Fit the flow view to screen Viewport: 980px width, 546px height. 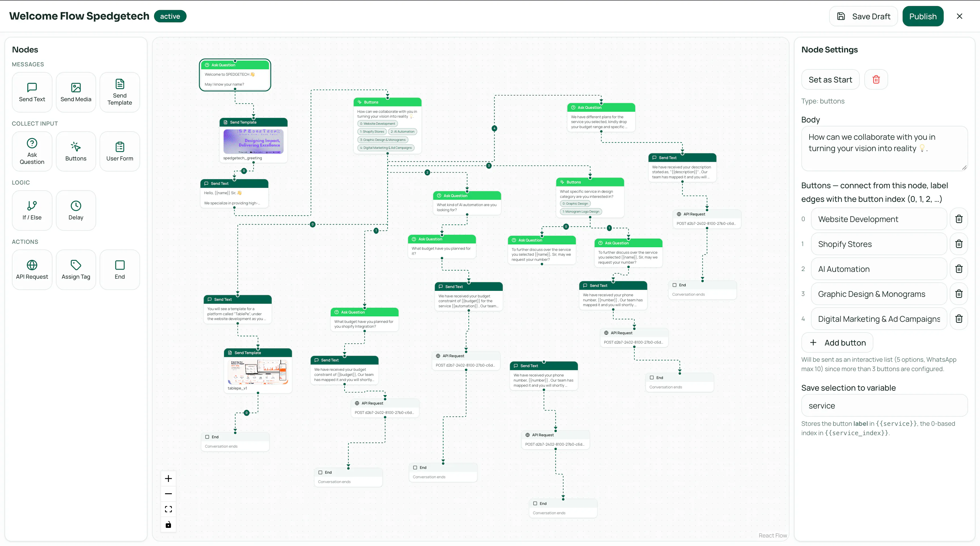(x=168, y=509)
